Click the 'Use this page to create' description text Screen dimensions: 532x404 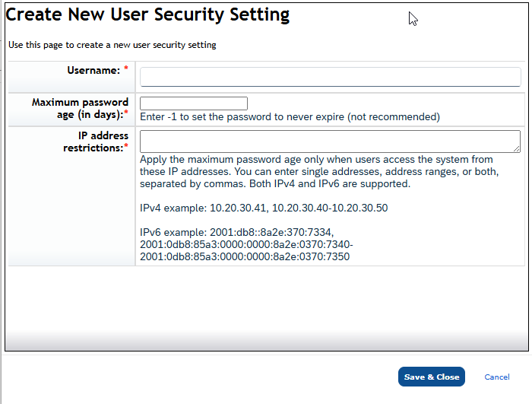(x=112, y=45)
